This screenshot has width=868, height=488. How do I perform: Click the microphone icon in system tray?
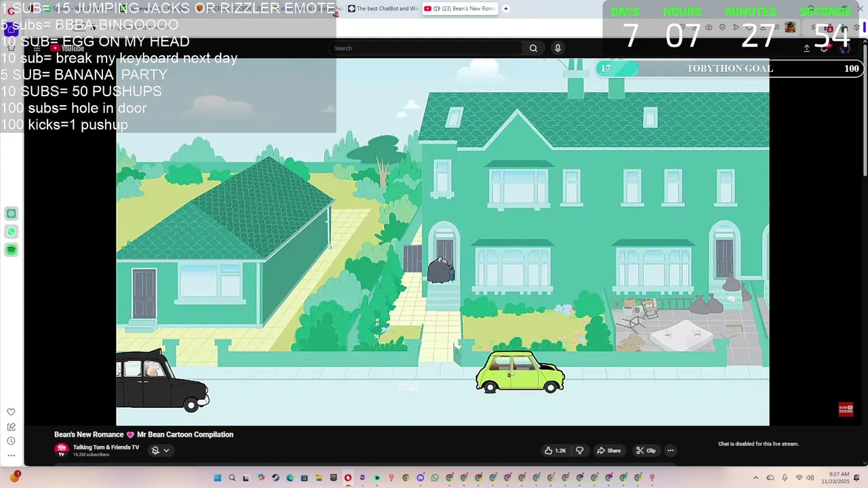(785, 478)
